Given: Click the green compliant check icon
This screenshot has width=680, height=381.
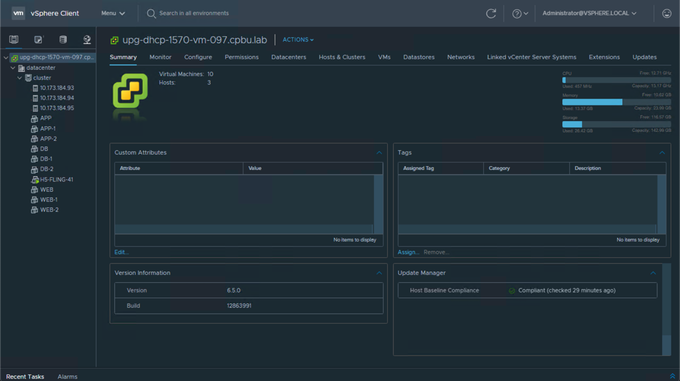Looking at the screenshot, I should pyautogui.click(x=512, y=290).
